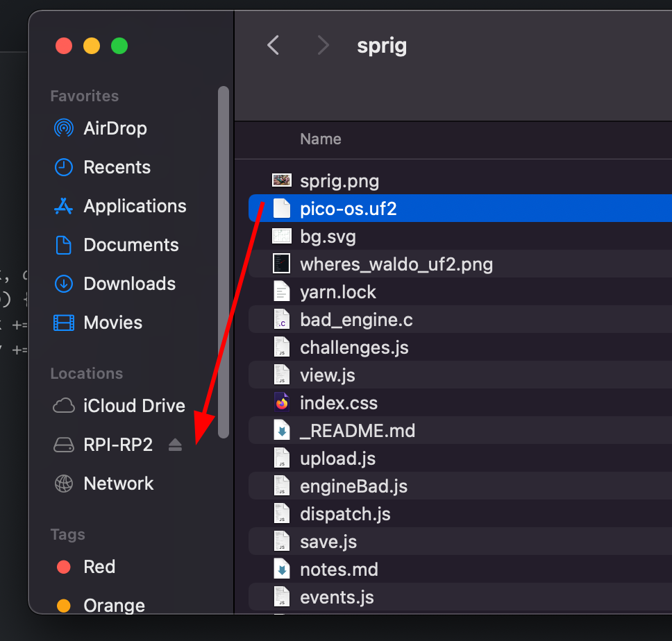The width and height of the screenshot is (672, 641).
Task: Select iCloud Drive under Locations
Action: coord(134,406)
